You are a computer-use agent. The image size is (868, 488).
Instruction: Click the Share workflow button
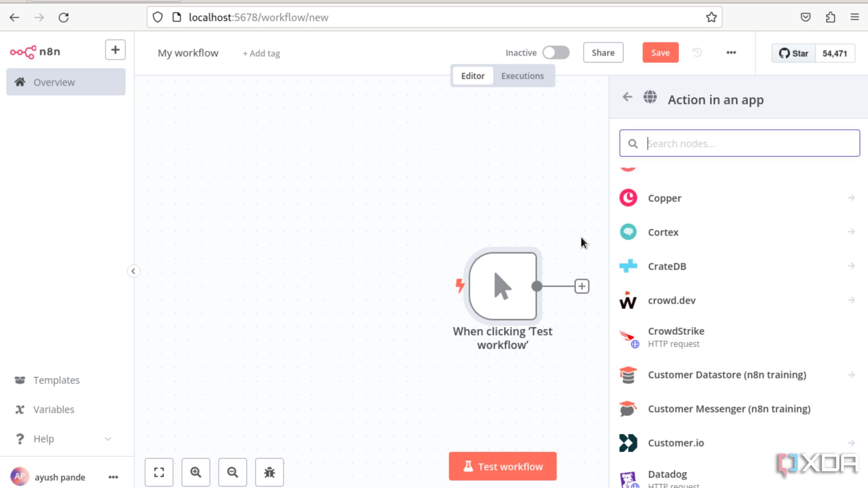(603, 52)
